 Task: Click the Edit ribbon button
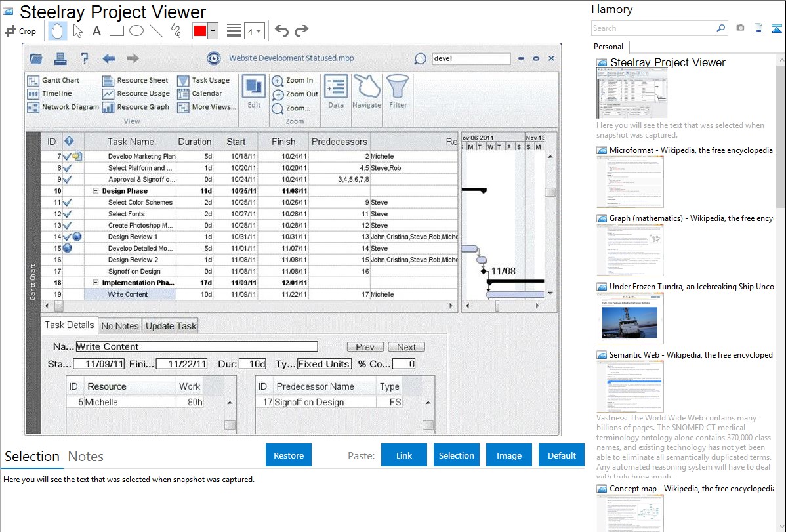(254, 92)
